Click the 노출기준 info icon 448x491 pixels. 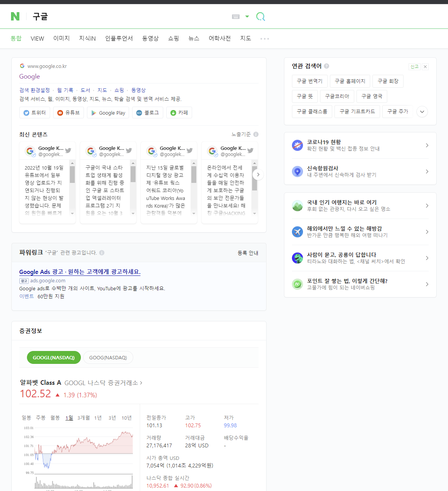tap(256, 134)
